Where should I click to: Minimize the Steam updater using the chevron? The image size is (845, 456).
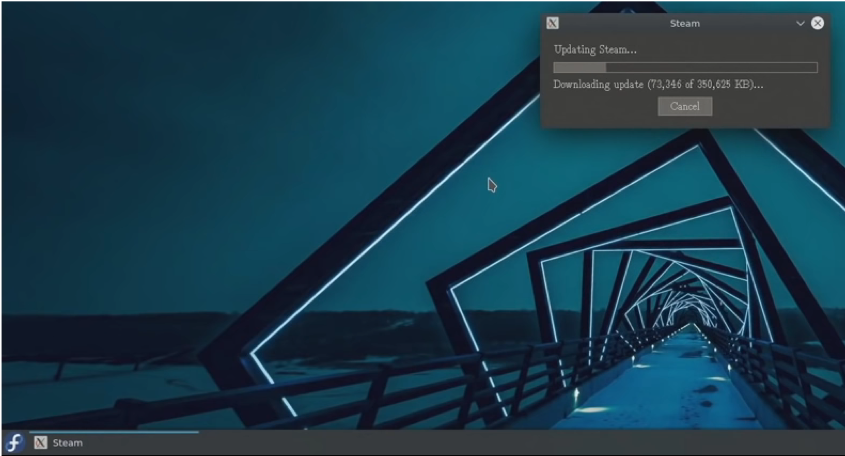800,23
